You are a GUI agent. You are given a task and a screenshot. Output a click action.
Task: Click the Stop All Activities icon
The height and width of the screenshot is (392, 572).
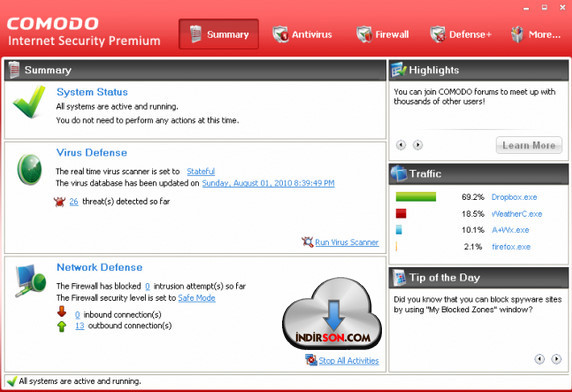coord(311,360)
